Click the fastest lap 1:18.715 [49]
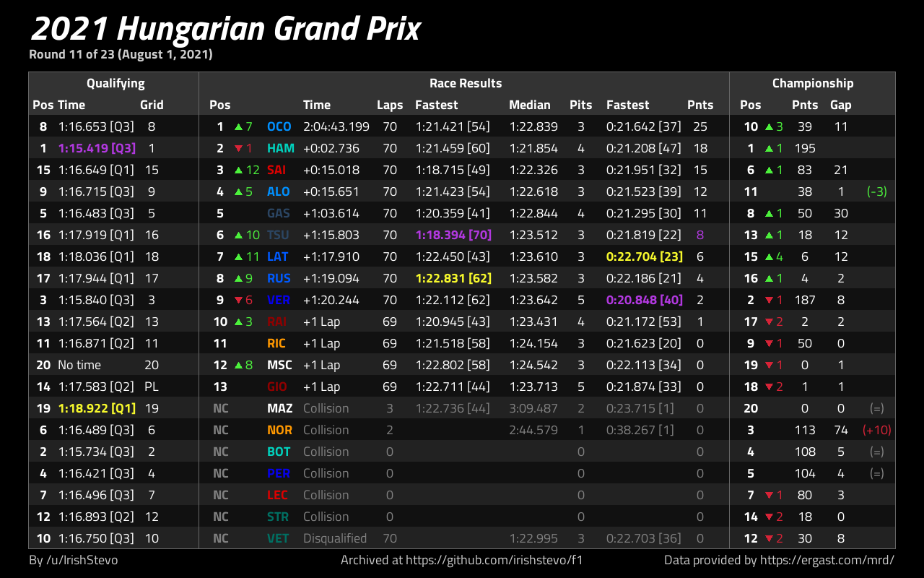This screenshot has height=578, width=924. point(453,171)
